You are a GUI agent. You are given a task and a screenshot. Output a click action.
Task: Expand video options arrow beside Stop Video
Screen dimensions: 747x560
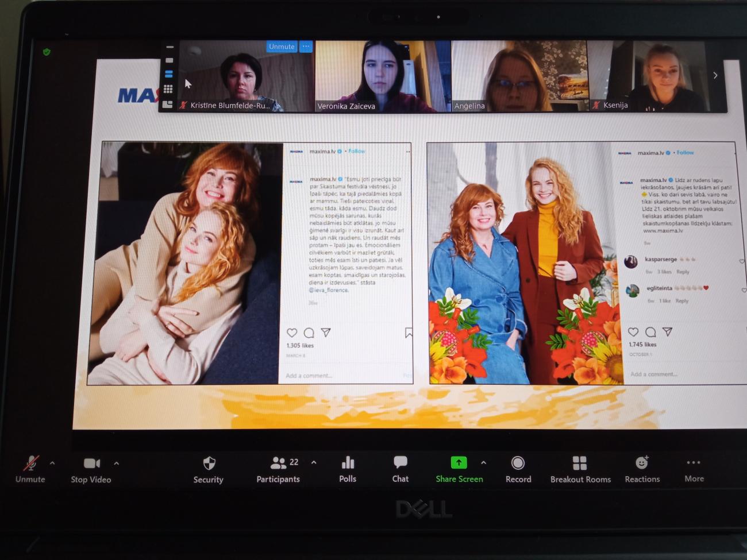pos(117,463)
